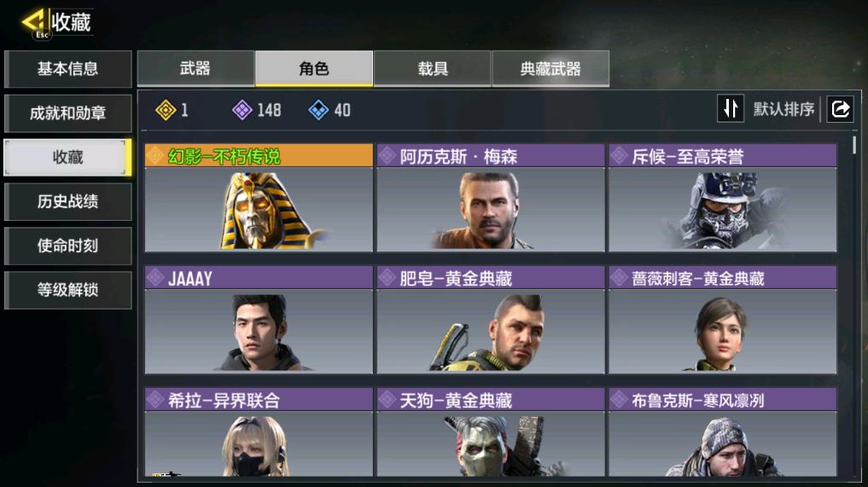Click the gold legendary rarity diamond icon

tap(166, 110)
